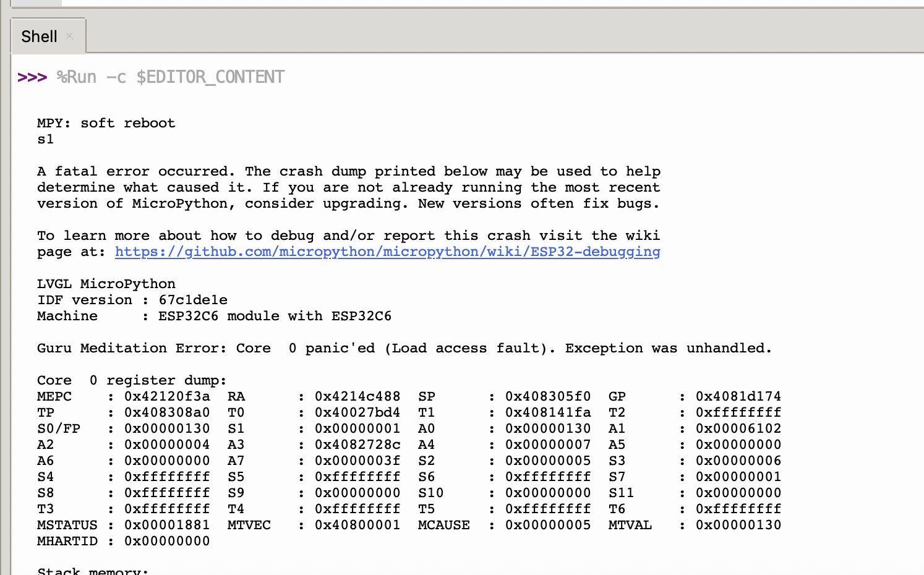Click the IDF version 67c1de1e text
Viewport: 924px width, 575px height.
[x=193, y=300]
